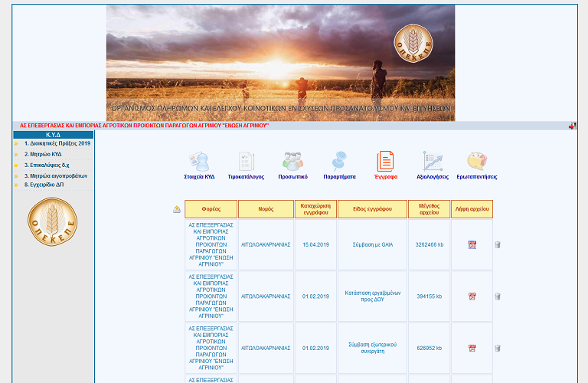Open the Στοιχεία ΚΥΔ icon
This screenshot has height=383, width=588.
coord(199,162)
